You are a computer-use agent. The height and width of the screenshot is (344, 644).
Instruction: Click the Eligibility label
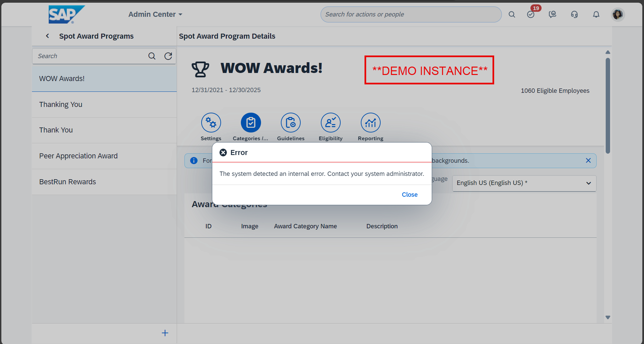coord(331,139)
